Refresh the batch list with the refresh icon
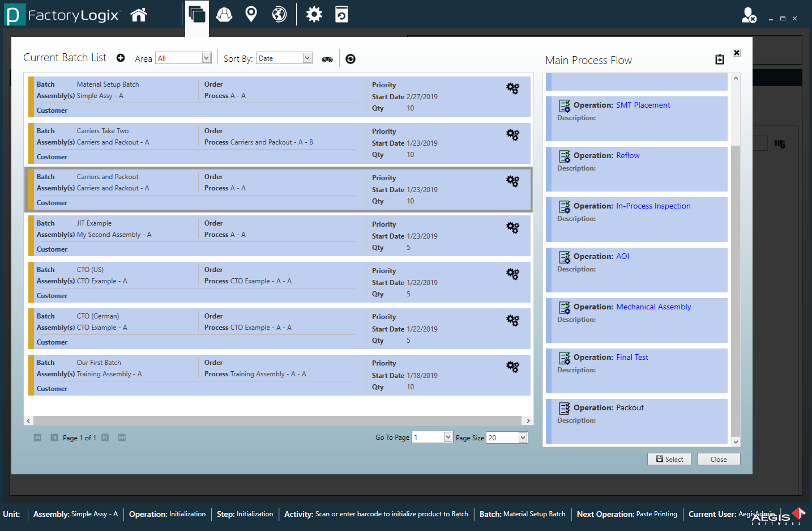Screen dimensions: 812x531 point(350,58)
